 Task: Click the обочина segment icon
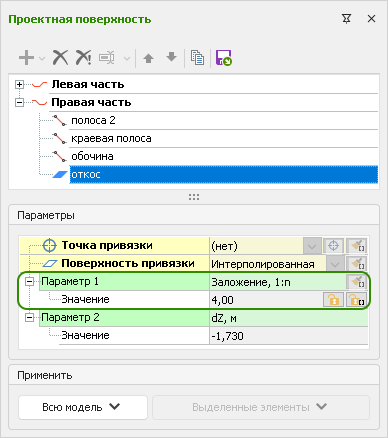tap(60, 156)
